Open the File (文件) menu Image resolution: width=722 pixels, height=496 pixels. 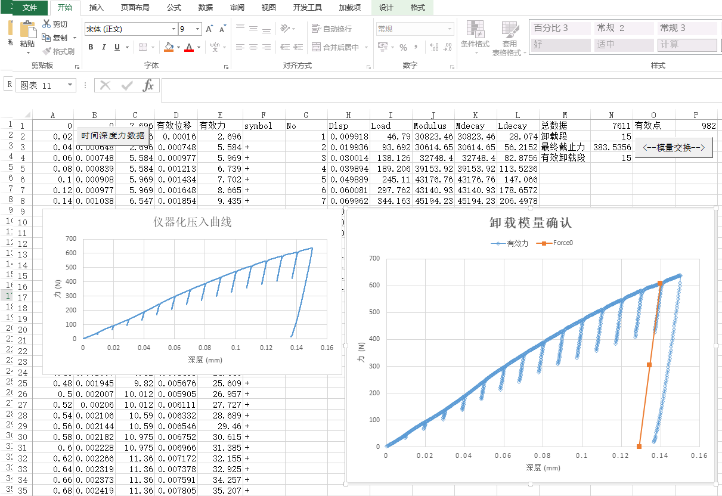pyautogui.click(x=29, y=6)
